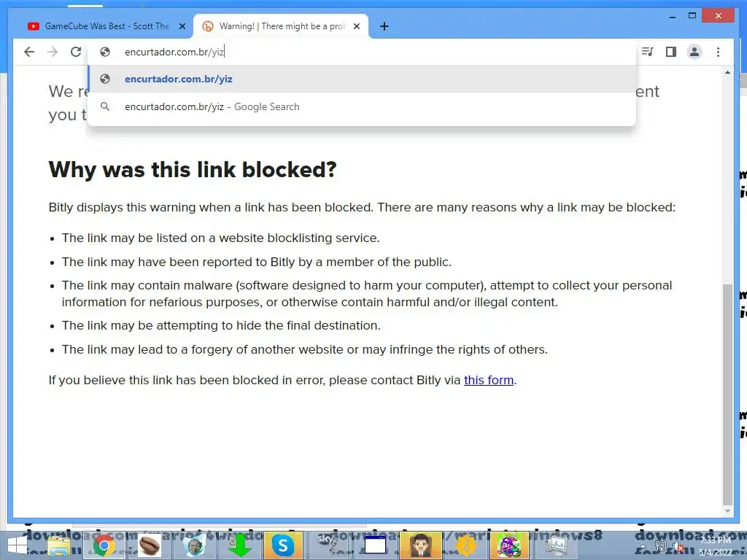Screen dimensions: 747x560
Task: Open the Windows Start button
Action: (18, 545)
